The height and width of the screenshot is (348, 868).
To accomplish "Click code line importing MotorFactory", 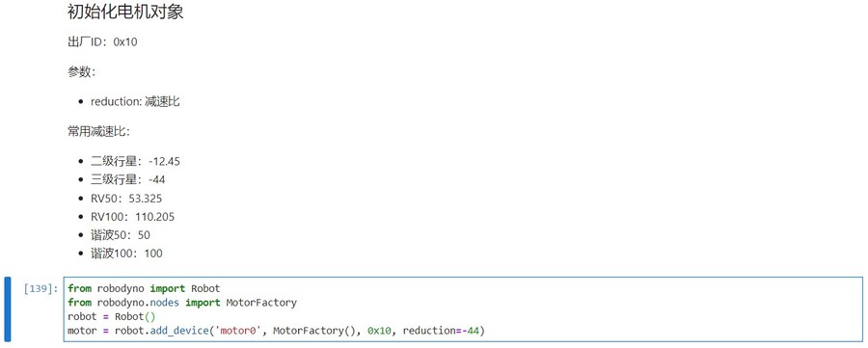I will tap(182, 303).
